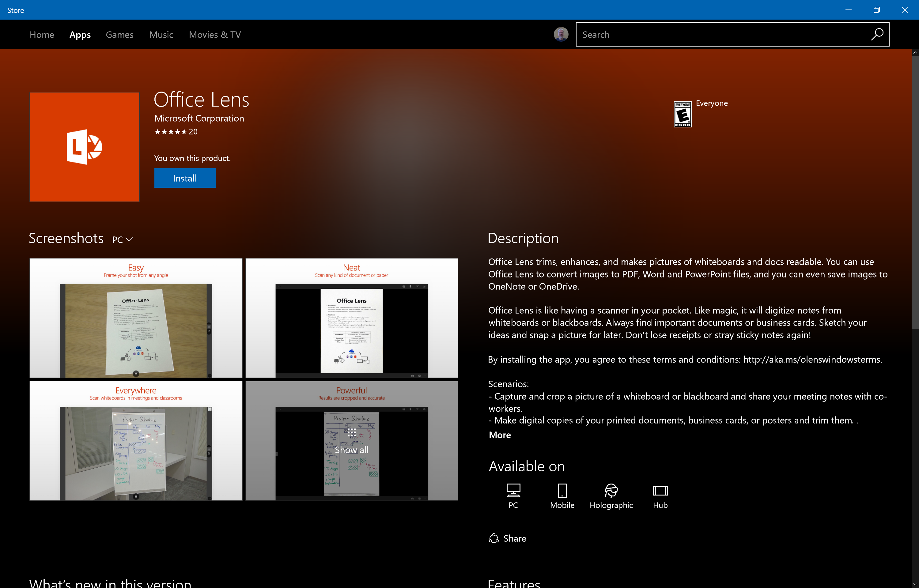Open the Easy screenshot thumbnail
Screen dimensions: 919x588
[x=136, y=318]
